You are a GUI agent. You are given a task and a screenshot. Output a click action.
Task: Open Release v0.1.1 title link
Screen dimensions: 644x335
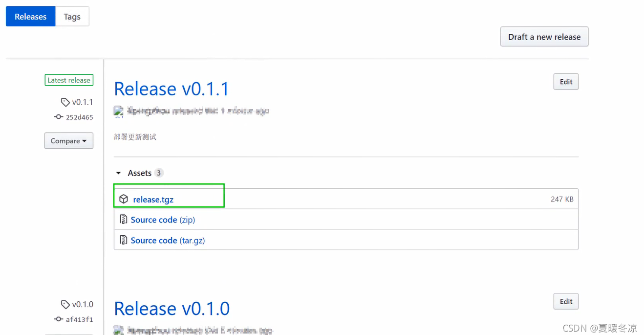click(172, 89)
